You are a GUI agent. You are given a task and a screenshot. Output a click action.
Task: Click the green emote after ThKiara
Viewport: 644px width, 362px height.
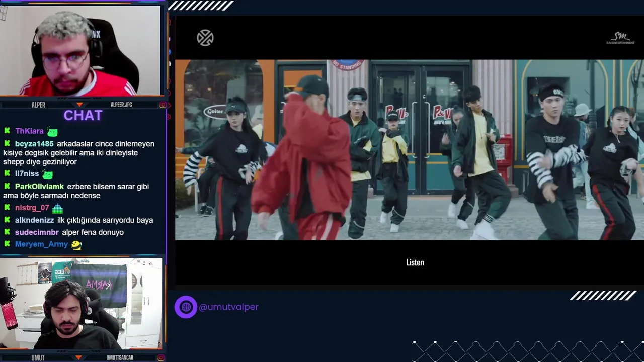pos(52,132)
